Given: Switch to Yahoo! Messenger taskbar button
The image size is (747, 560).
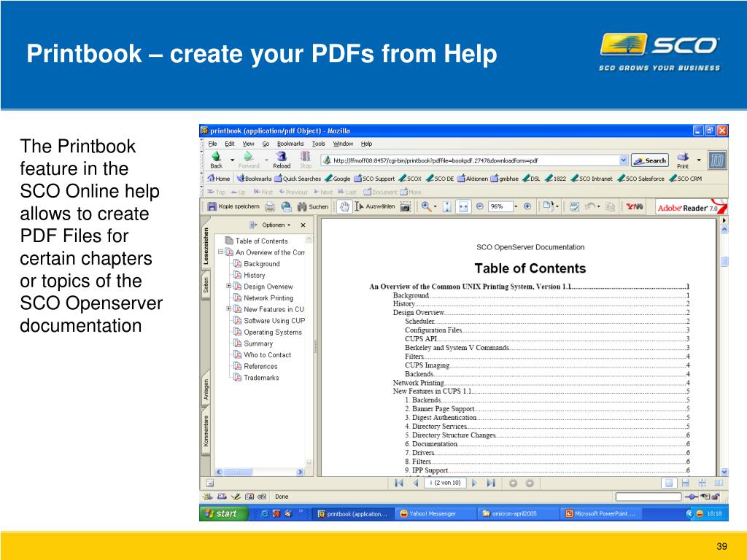Looking at the screenshot, I should point(435,514).
